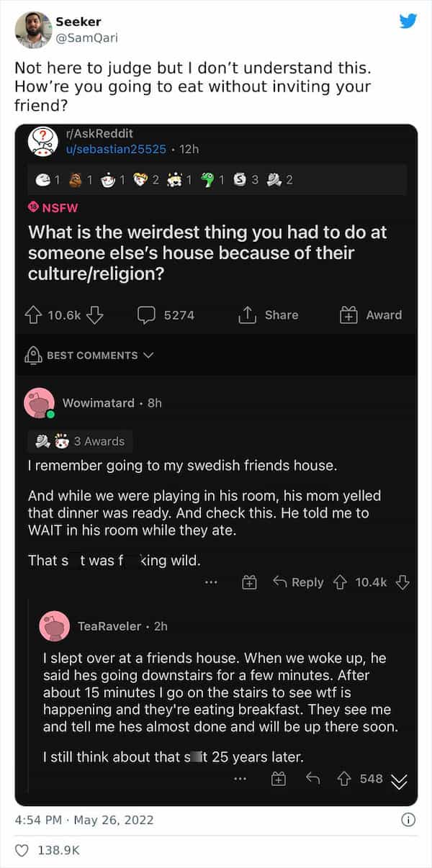432x868 pixels.
Task: Click Seeker's profile picture
Action: (x=33, y=30)
